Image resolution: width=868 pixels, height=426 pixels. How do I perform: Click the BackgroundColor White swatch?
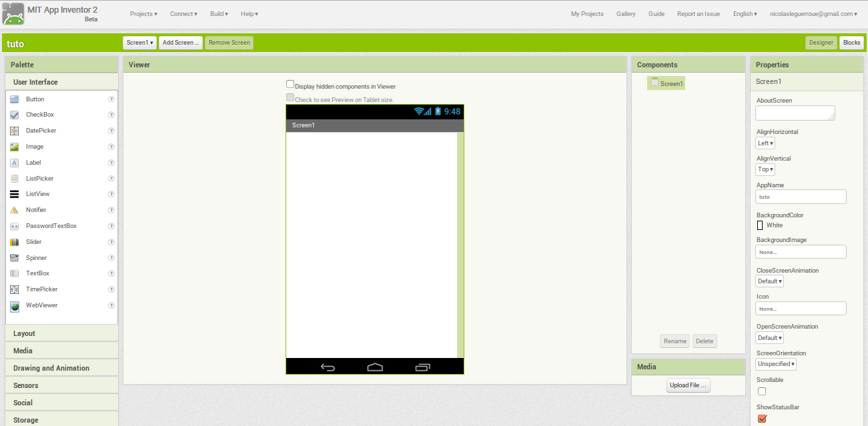tap(760, 225)
